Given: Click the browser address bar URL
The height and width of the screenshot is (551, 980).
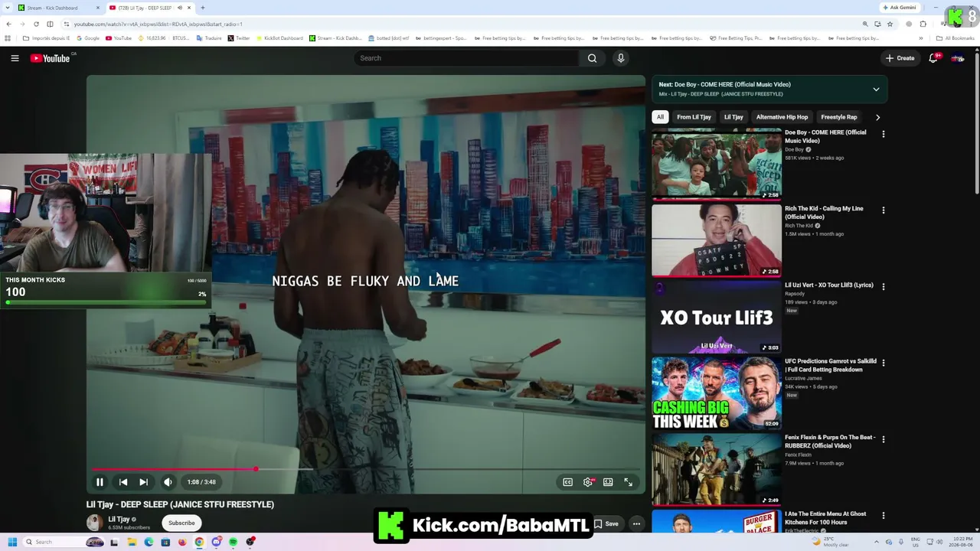Looking at the screenshot, I should click(158, 24).
